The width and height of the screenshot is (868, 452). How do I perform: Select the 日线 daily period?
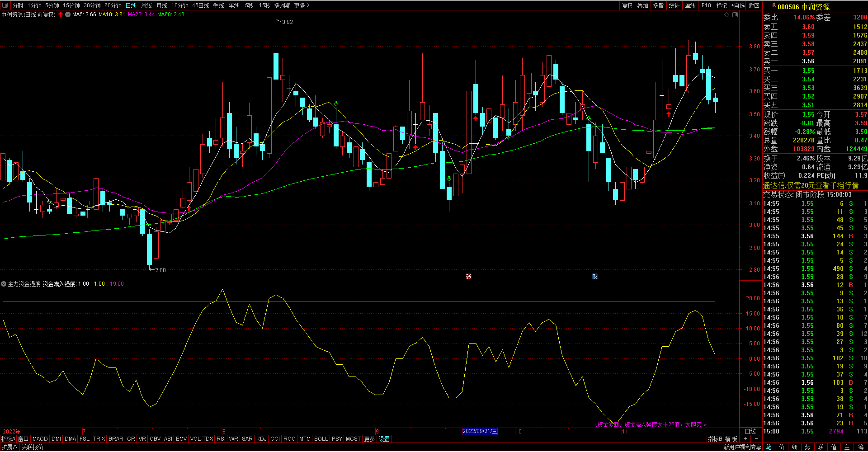(131, 5)
